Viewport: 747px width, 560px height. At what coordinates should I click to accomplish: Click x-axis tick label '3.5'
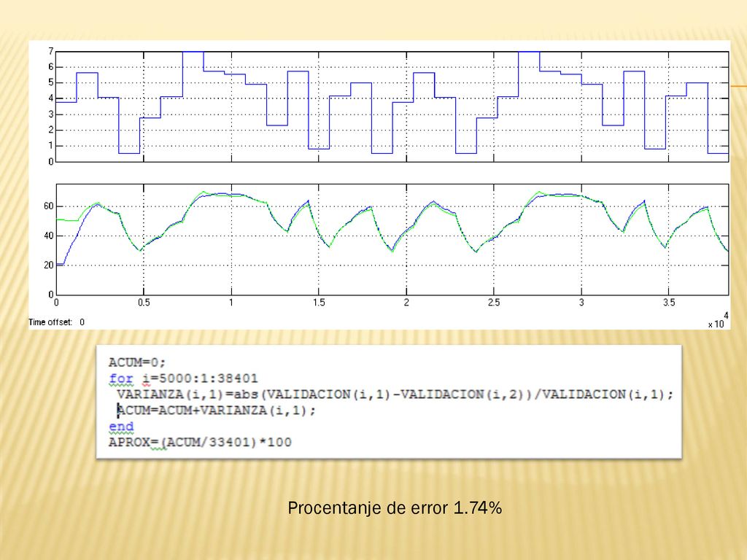click(x=669, y=303)
